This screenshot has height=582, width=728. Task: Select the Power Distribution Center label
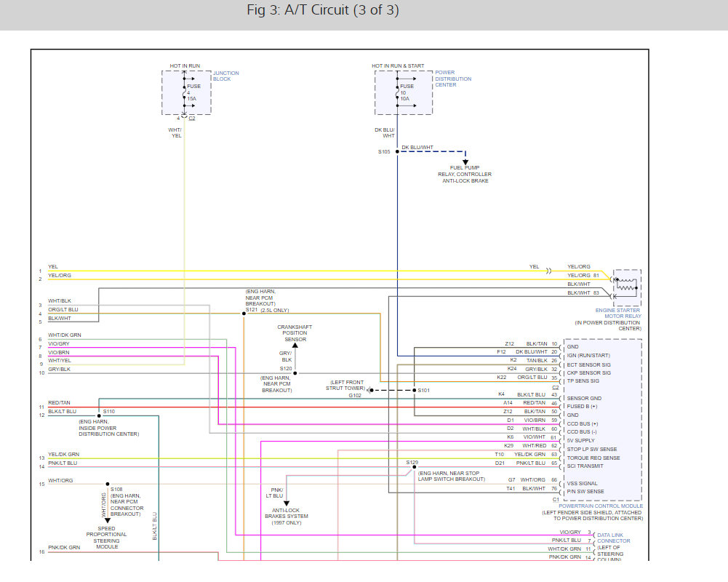(x=452, y=79)
